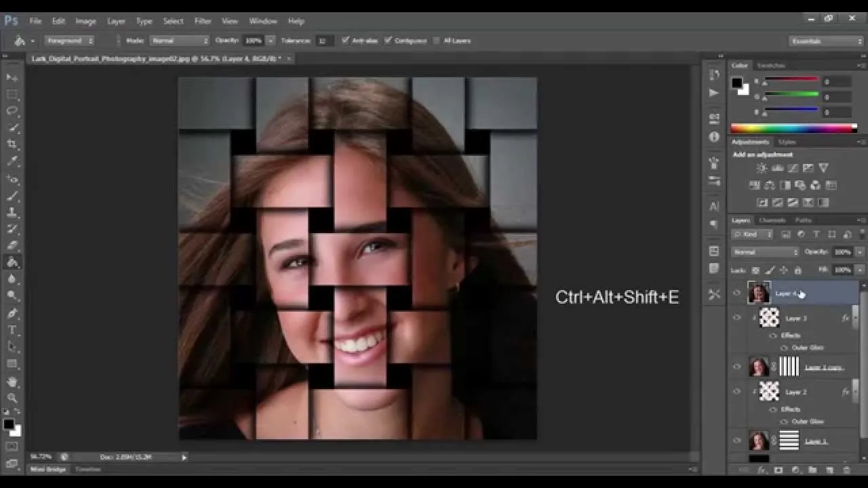Add a layer mask from Layers panel

778,470
